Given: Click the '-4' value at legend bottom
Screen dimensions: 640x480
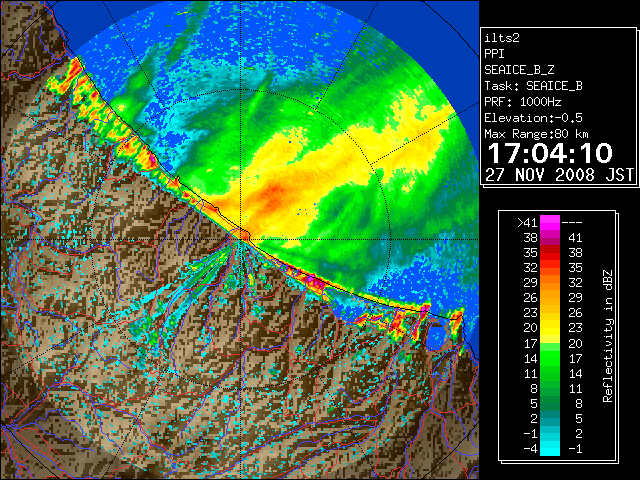Looking at the screenshot, I should click(530, 448).
